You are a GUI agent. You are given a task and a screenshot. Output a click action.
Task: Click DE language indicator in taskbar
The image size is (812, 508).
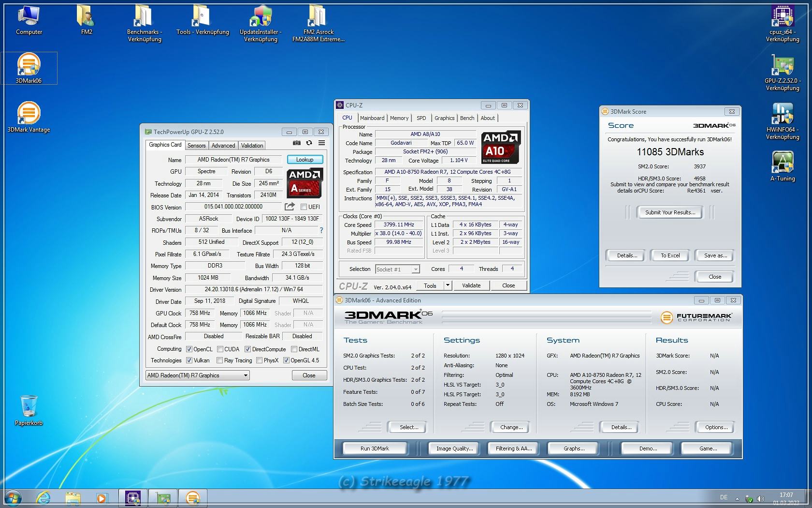724,497
